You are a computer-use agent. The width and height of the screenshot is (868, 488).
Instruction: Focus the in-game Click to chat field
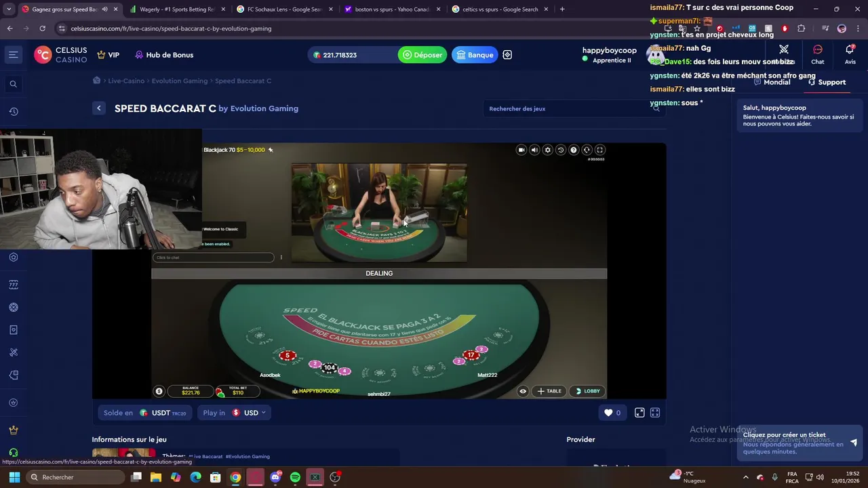[213, 258]
